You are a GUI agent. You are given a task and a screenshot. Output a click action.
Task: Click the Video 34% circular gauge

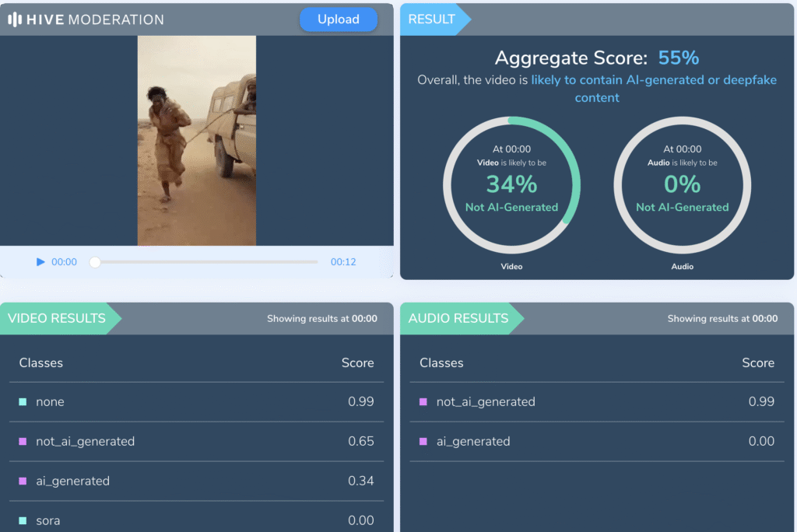511,184
